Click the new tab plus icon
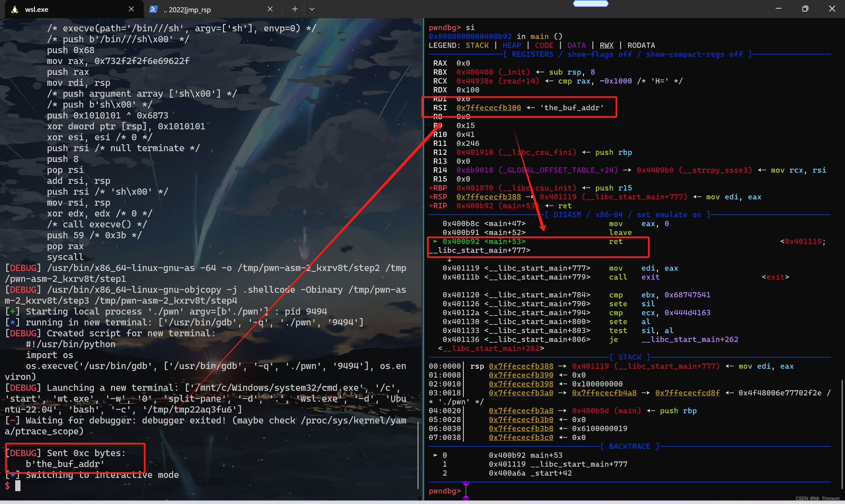The image size is (845, 504). point(294,9)
